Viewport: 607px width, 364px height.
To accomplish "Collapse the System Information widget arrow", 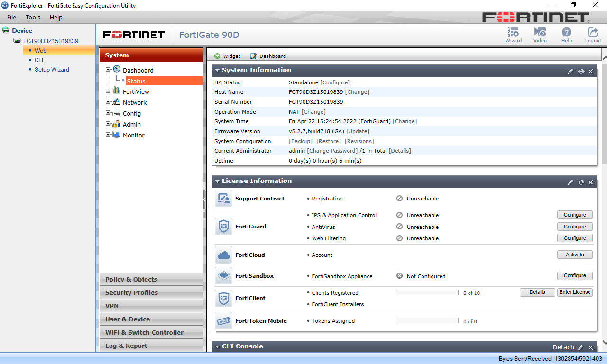I will (217, 71).
